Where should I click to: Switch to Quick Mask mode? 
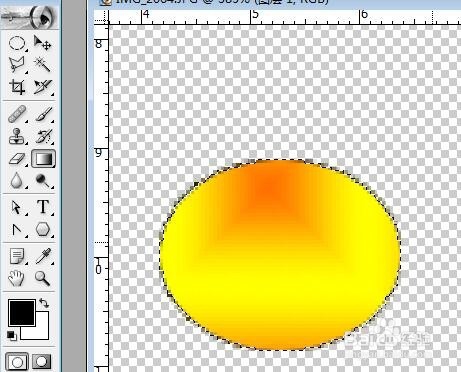click(41, 362)
